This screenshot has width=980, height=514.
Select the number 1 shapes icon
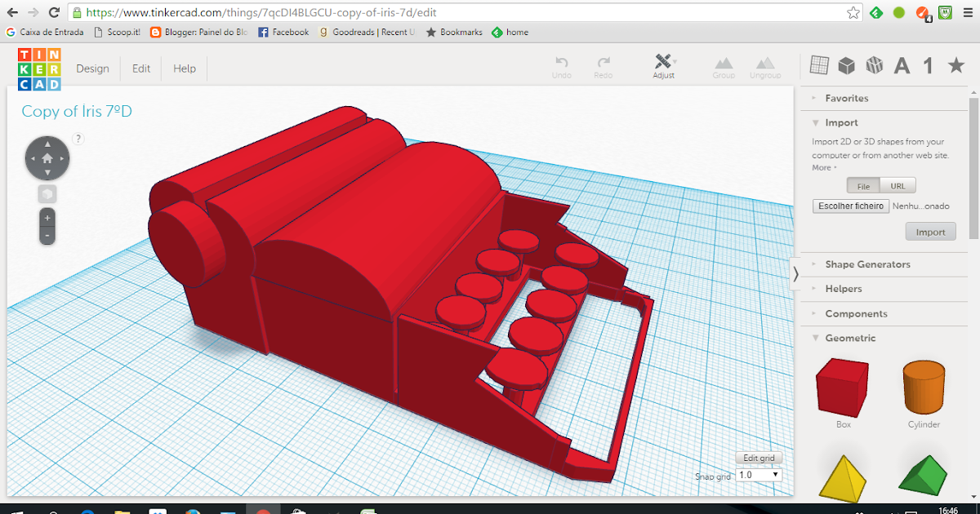click(928, 65)
